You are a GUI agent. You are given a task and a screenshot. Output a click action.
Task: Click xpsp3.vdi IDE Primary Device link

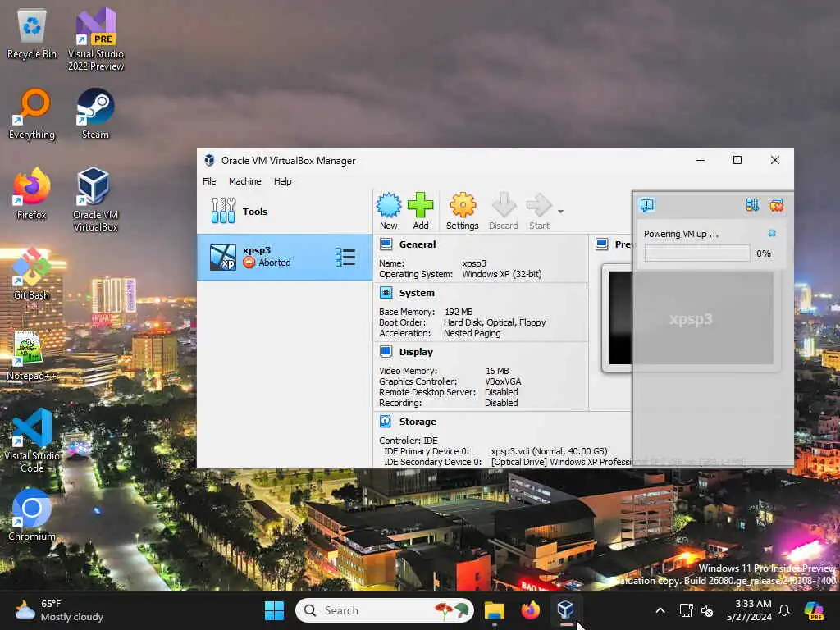click(x=549, y=451)
